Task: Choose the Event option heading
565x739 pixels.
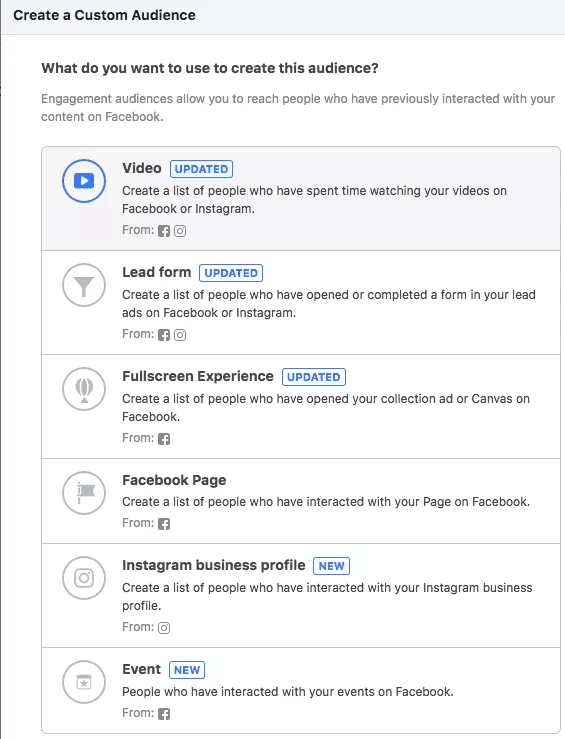Action: click(141, 669)
